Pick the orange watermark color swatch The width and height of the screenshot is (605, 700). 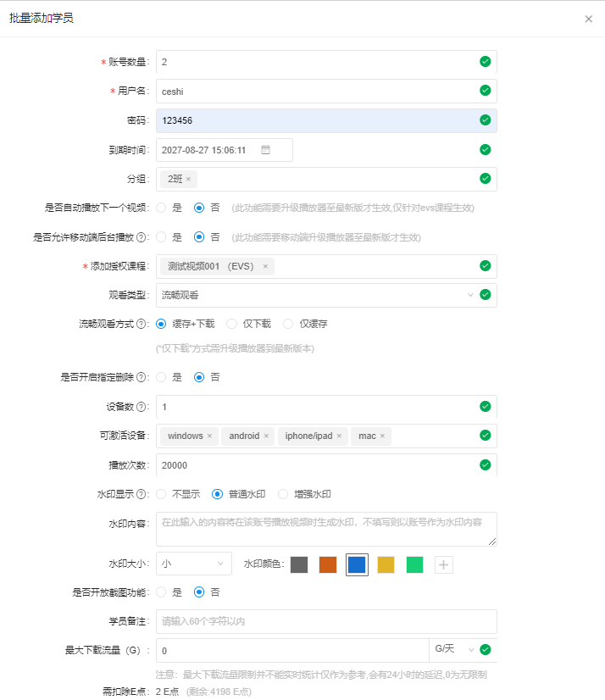click(328, 564)
